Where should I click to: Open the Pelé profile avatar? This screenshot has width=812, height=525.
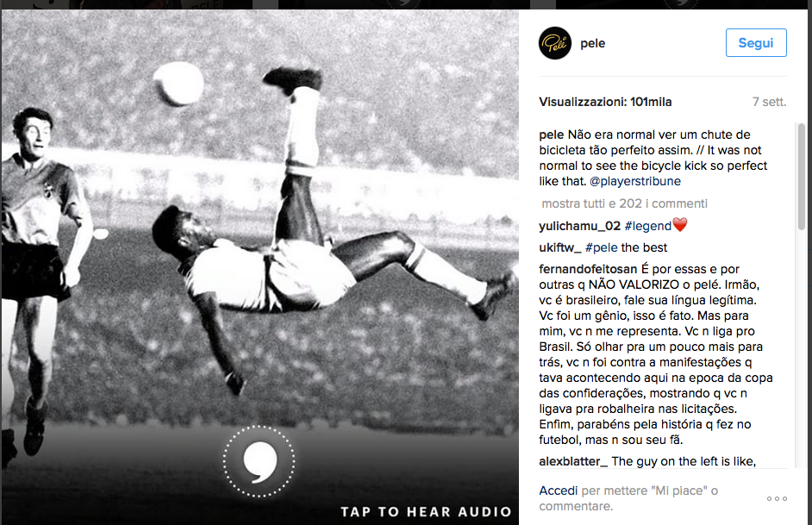[554, 43]
